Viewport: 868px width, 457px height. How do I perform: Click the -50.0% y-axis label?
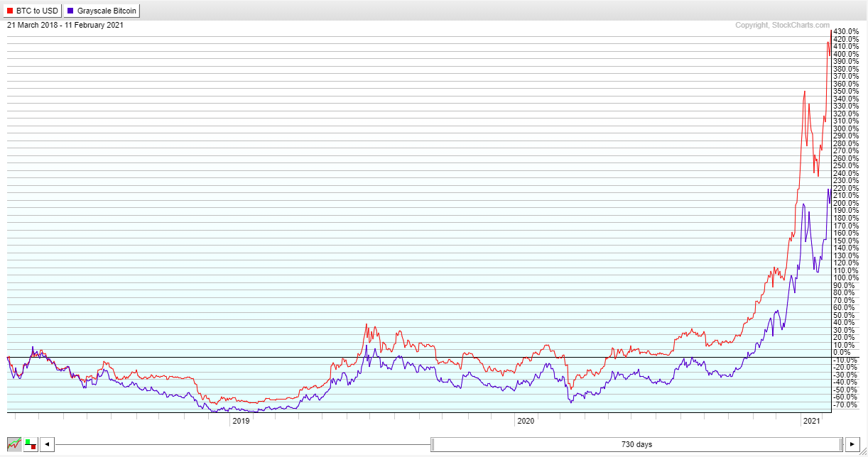coord(846,390)
